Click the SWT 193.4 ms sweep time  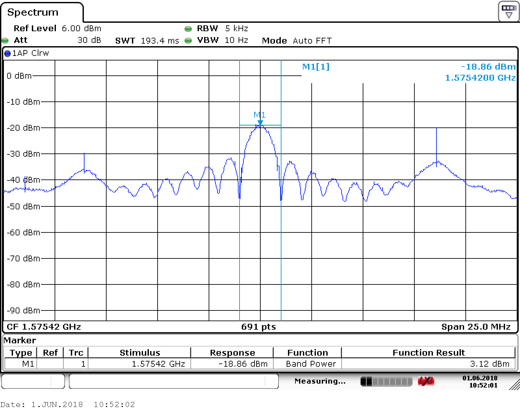(x=160, y=41)
